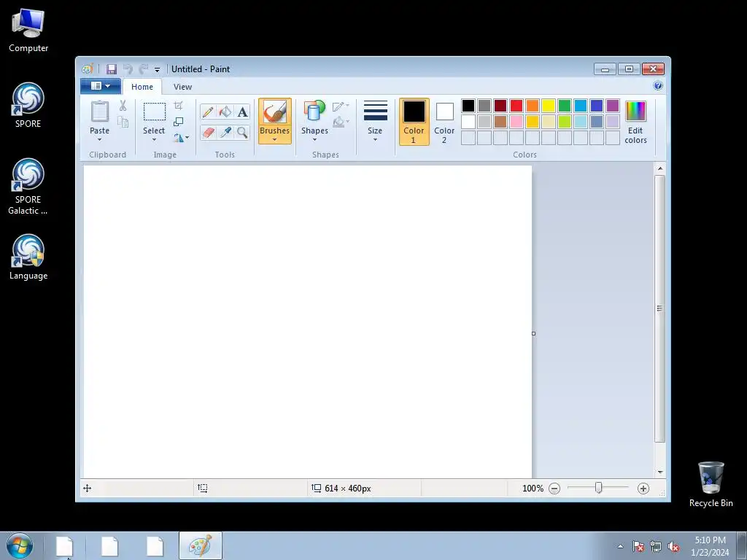Click the Crop icon in Image group
This screenshot has width=747, height=560.
178,105
